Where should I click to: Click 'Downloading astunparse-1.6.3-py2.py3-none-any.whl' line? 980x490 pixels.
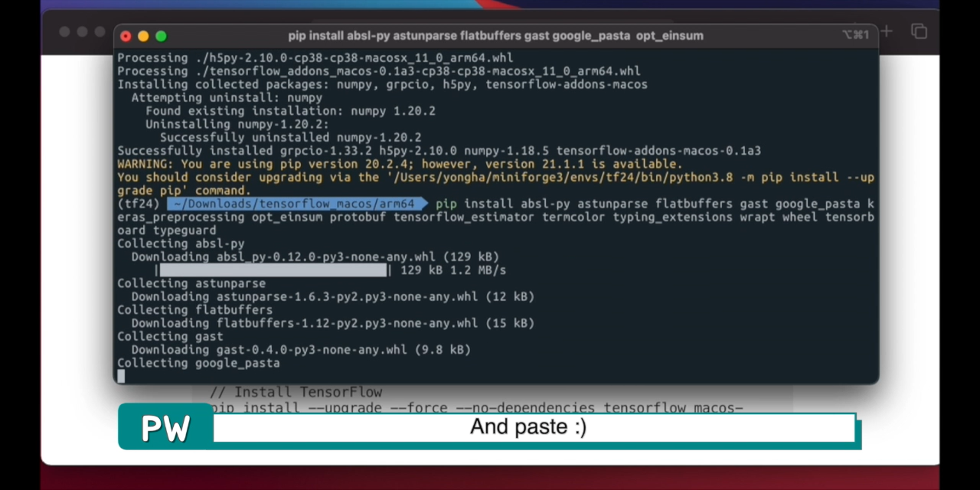(x=332, y=296)
